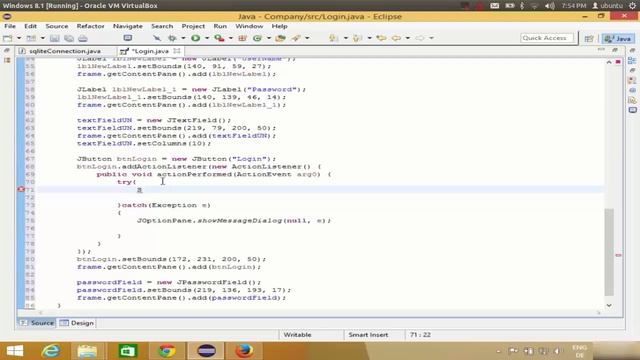The height and width of the screenshot is (360, 640).
Task: Open the Navigate menu
Action: tap(128, 26)
